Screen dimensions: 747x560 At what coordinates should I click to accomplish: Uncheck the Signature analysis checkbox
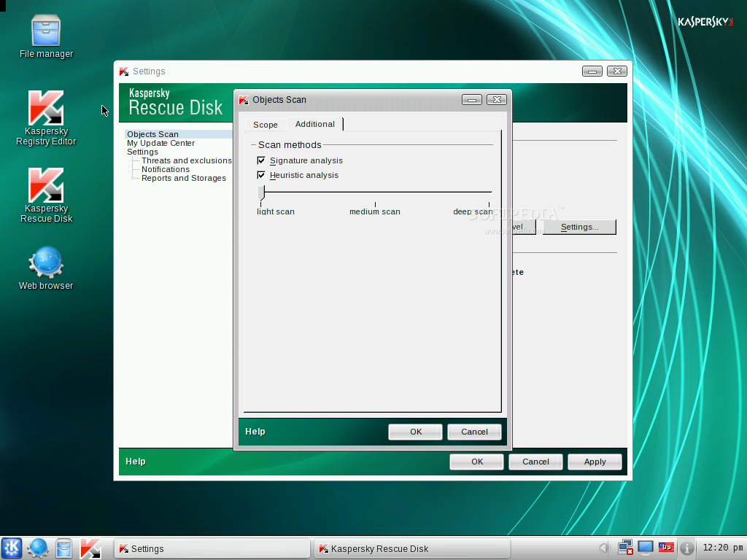click(x=261, y=160)
